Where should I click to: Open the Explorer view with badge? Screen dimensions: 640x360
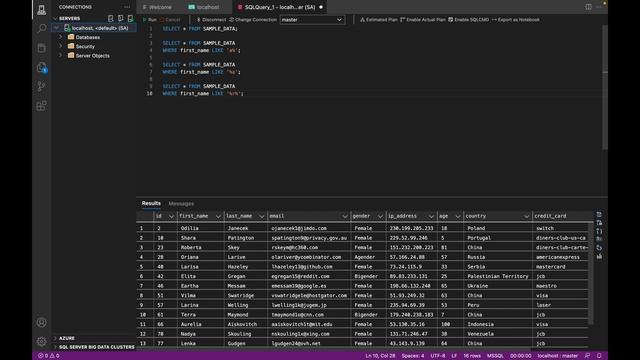tap(42, 67)
